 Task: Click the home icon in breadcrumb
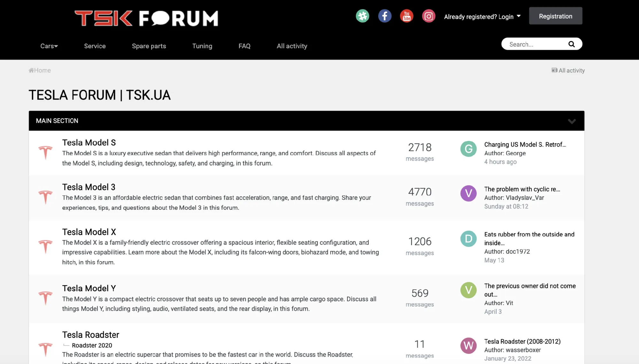click(x=31, y=70)
